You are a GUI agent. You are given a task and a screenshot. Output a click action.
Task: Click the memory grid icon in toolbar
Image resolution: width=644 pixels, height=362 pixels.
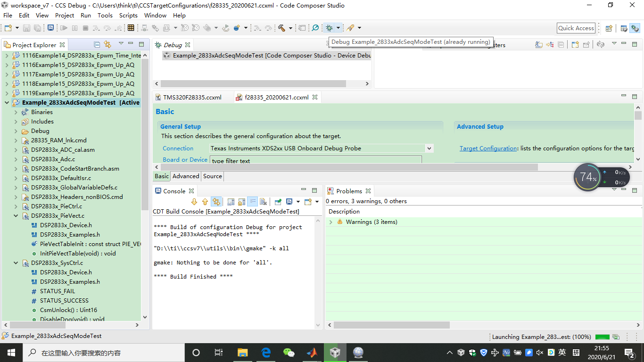[x=131, y=28]
